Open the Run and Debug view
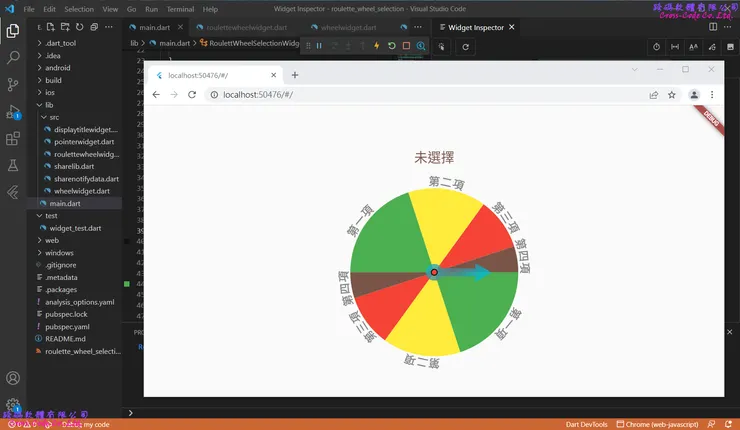The image size is (740, 430). (x=13, y=112)
